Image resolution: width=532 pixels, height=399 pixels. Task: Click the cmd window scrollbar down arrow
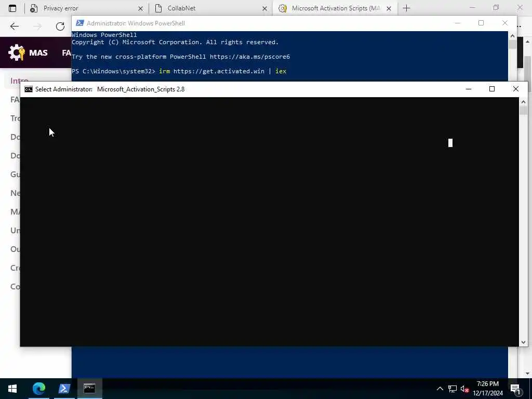pyautogui.click(x=523, y=342)
